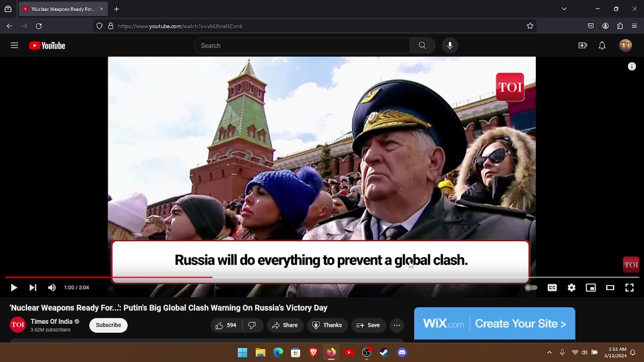The width and height of the screenshot is (644, 362).
Task: Subscribe to Times Of India
Action: click(x=109, y=325)
